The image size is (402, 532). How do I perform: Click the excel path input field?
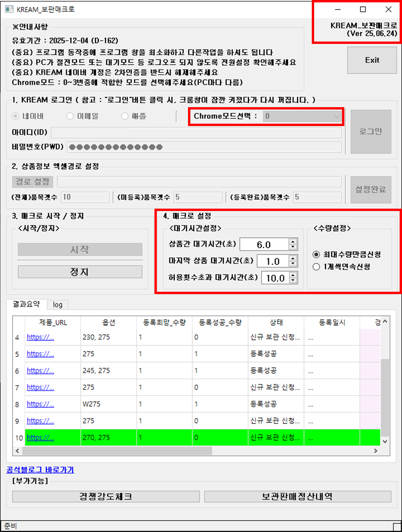[x=199, y=182]
